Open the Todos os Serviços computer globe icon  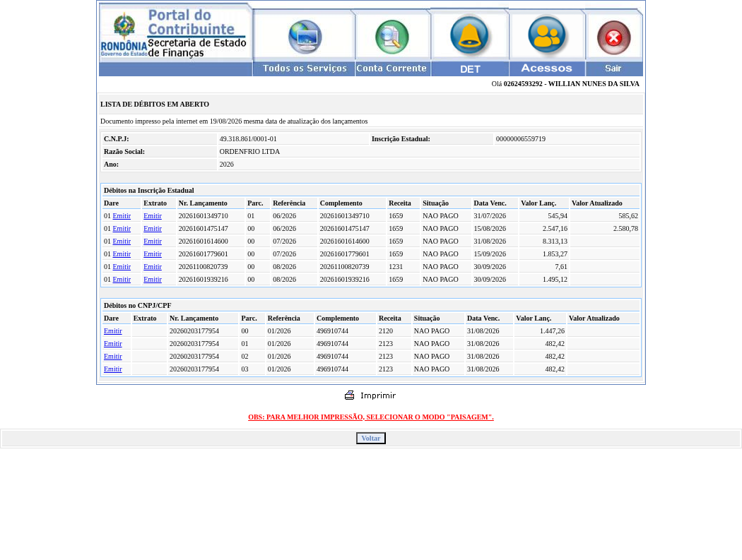tap(305, 37)
